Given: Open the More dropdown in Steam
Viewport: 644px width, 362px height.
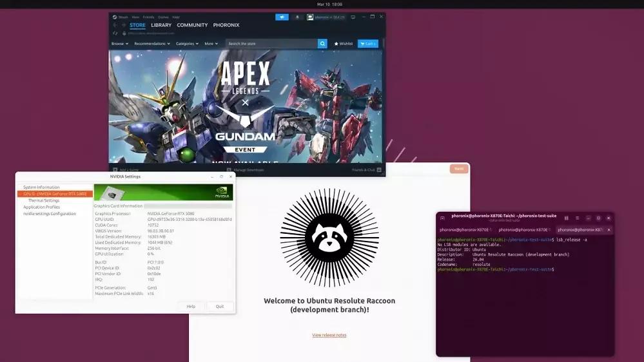Looking at the screenshot, I should [x=211, y=44].
